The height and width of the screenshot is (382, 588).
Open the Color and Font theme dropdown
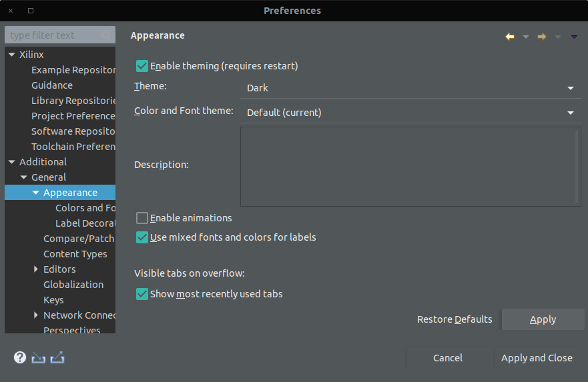(x=410, y=113)
